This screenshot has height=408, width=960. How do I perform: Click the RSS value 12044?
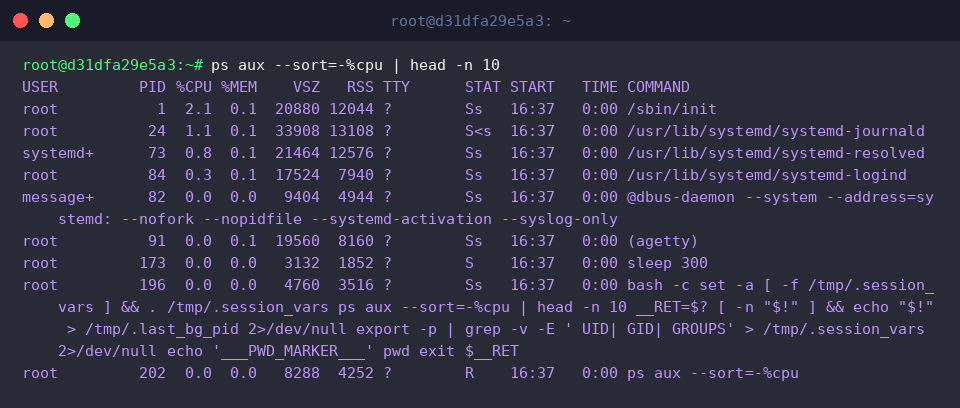pos(351,109)
